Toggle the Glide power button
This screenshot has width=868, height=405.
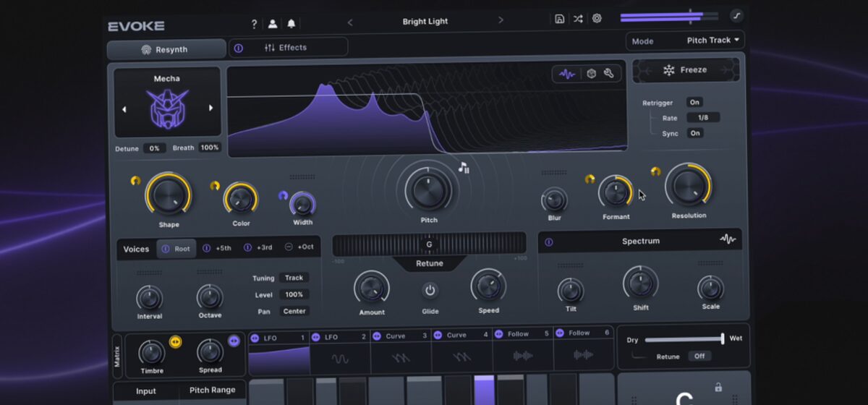(430, 290)
